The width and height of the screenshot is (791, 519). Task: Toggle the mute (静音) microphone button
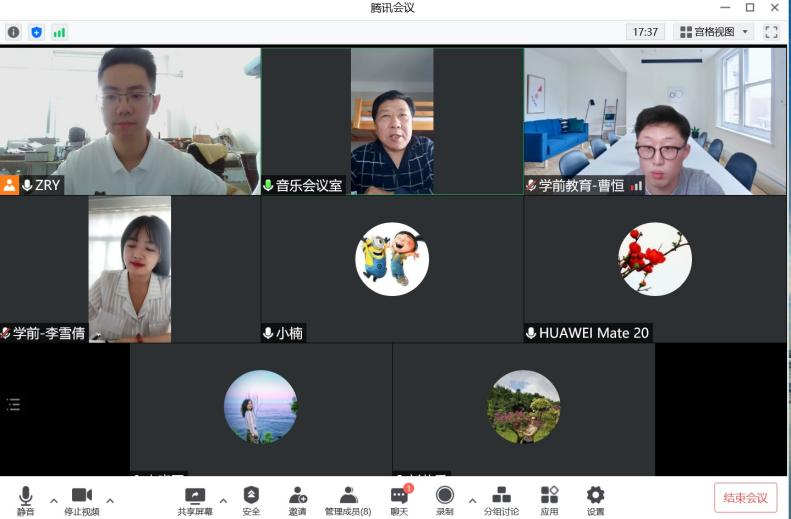tap(25, 500)
